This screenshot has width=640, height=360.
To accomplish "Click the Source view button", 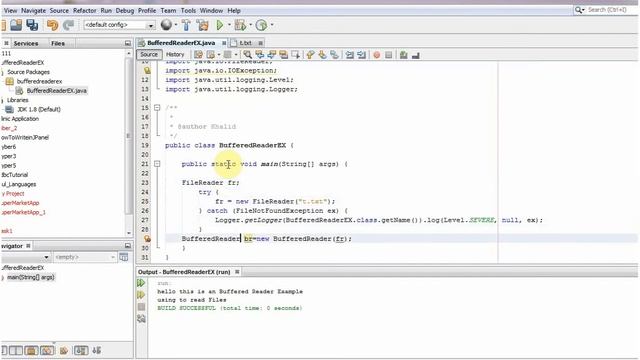I will [149, 54].
